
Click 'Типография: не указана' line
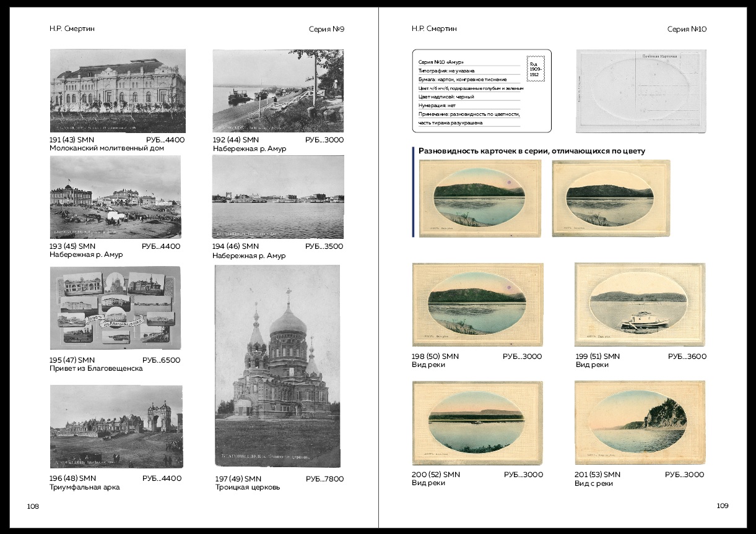(446, 71)
